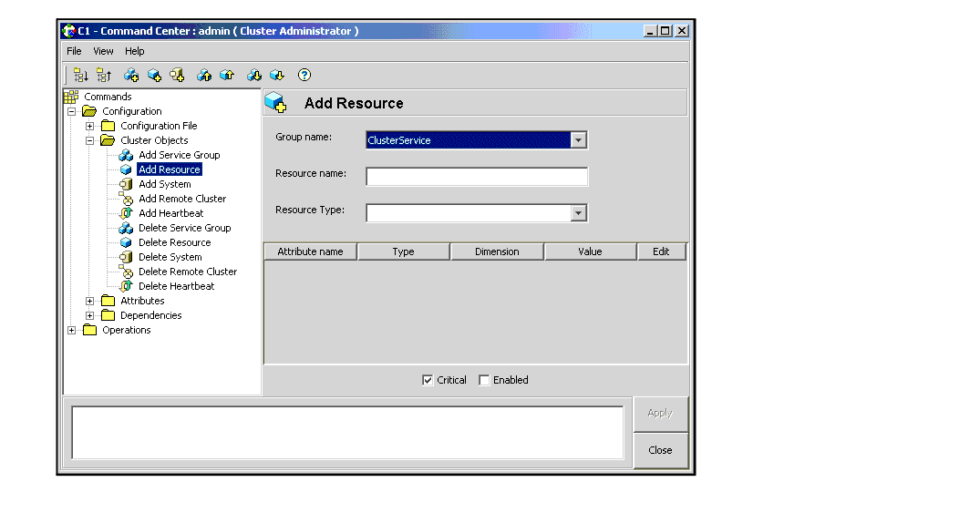This screenshot has width=980, height=513.
Task: Click the Delete Service Group tree icon
Action: point(127,228)
